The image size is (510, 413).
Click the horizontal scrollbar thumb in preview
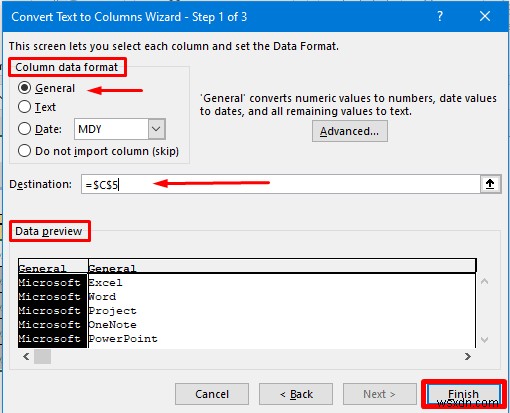point(43,356)
